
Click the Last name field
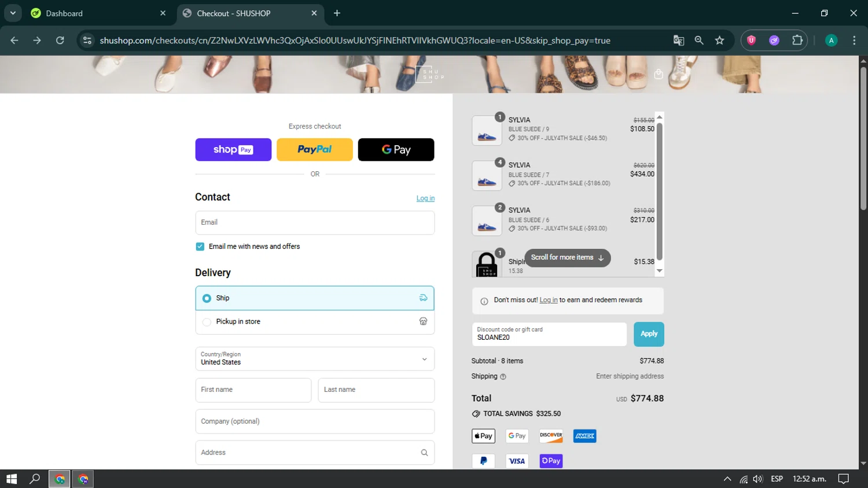376,390
